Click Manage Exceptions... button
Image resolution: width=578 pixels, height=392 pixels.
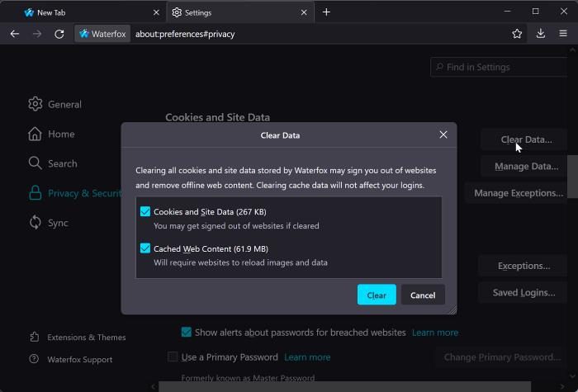[518, 193]
